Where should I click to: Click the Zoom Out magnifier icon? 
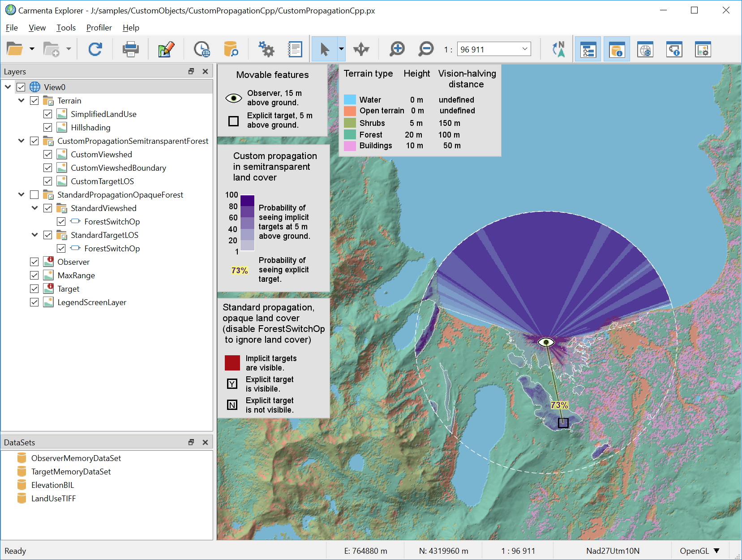(x=426, y=49)
